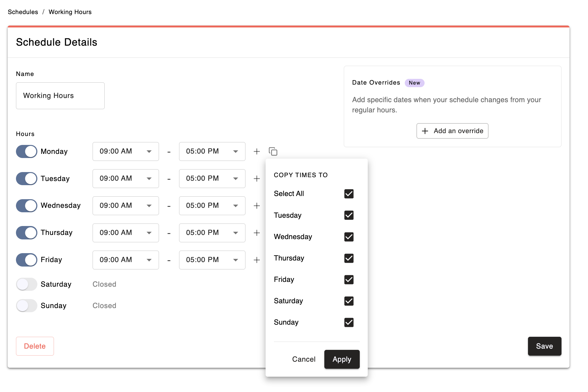Add another time range for Tuesday
Viewport: 588px width, 392px height.
[257, 178]
